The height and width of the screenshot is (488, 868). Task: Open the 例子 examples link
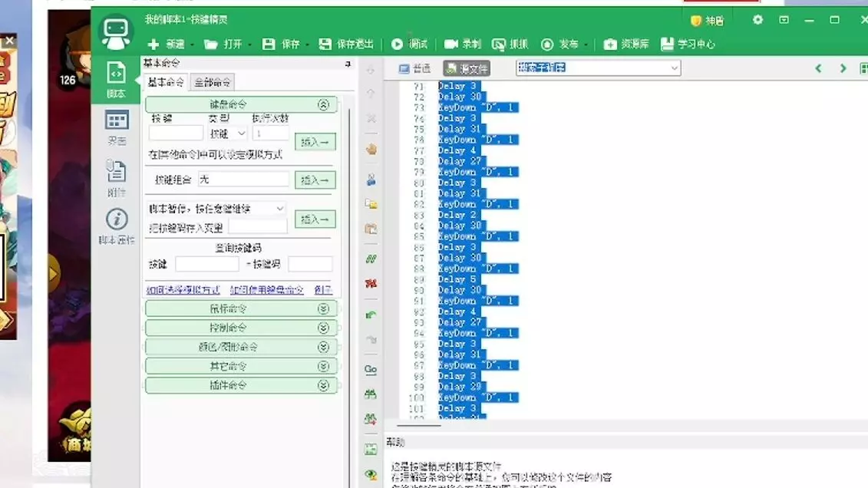323,290
